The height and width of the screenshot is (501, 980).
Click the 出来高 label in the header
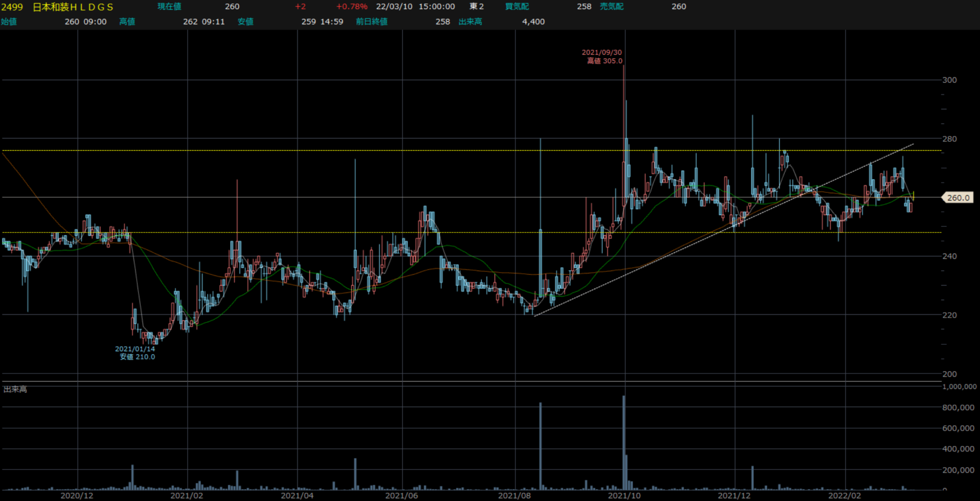tap(470, 21)
